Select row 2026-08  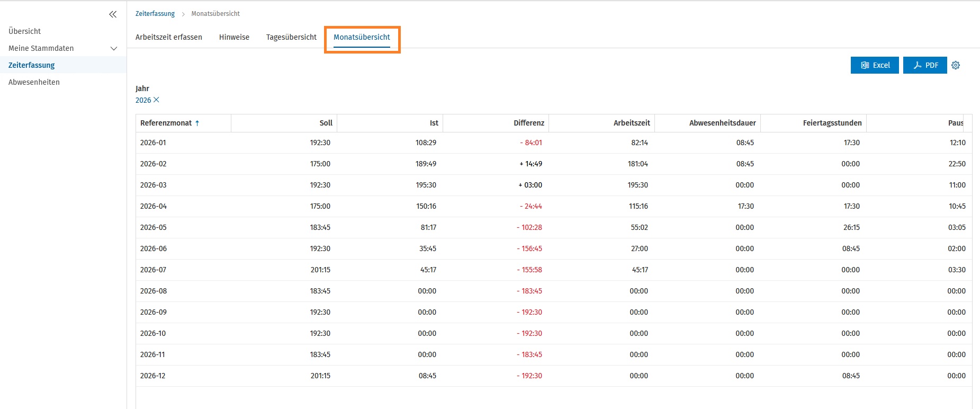point(554,291)
